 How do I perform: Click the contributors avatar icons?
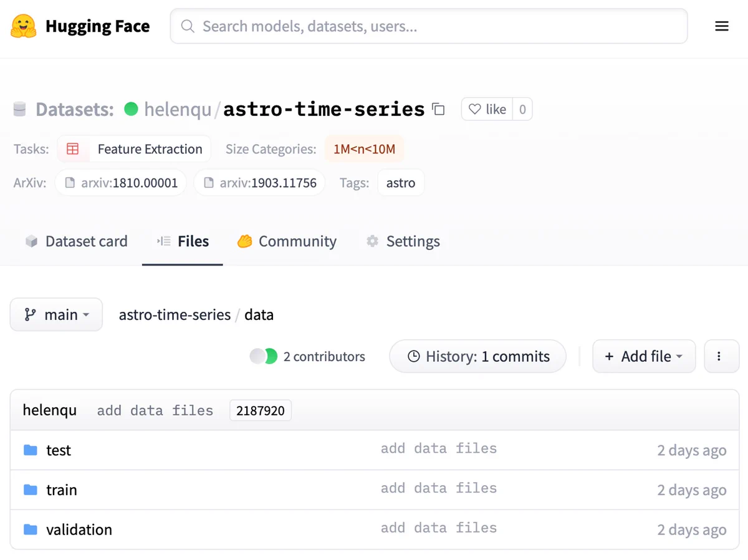point(264,356)
